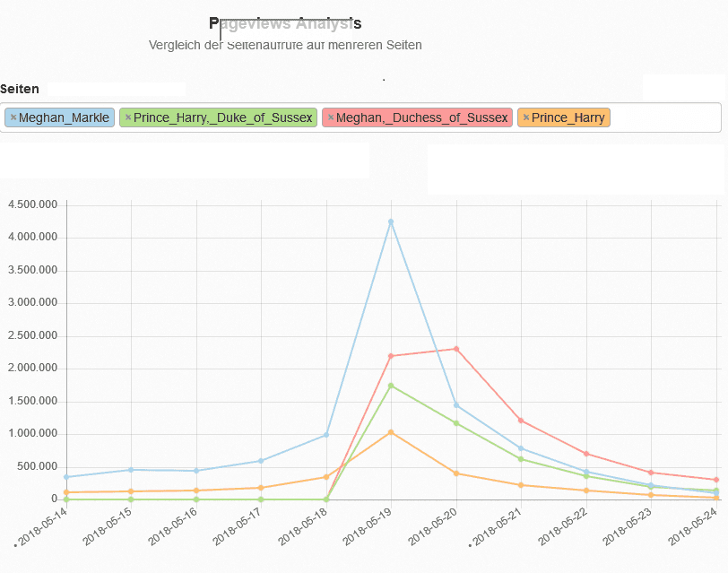
Task: Click the 2018-05-14 x-axis date label
Action: [43, 526]
